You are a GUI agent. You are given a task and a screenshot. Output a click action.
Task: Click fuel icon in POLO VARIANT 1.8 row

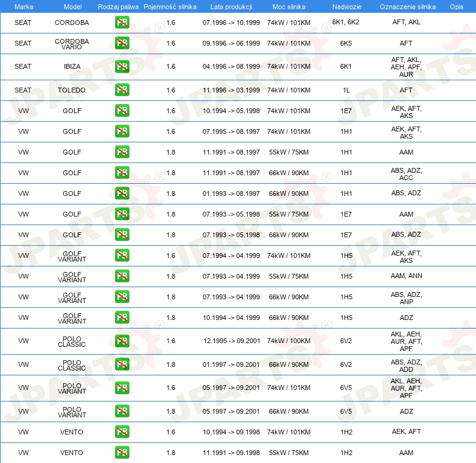pyautogui.click(x=122, y=411)
